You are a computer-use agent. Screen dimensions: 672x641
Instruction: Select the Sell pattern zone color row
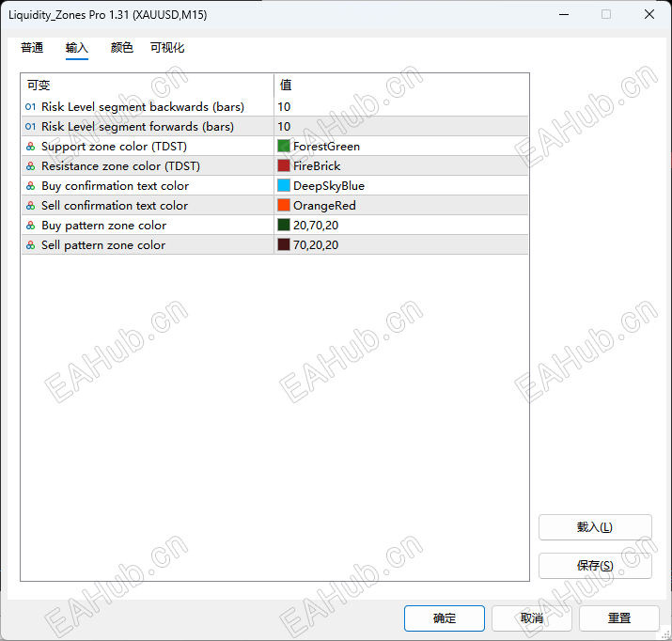pos(274,244)
